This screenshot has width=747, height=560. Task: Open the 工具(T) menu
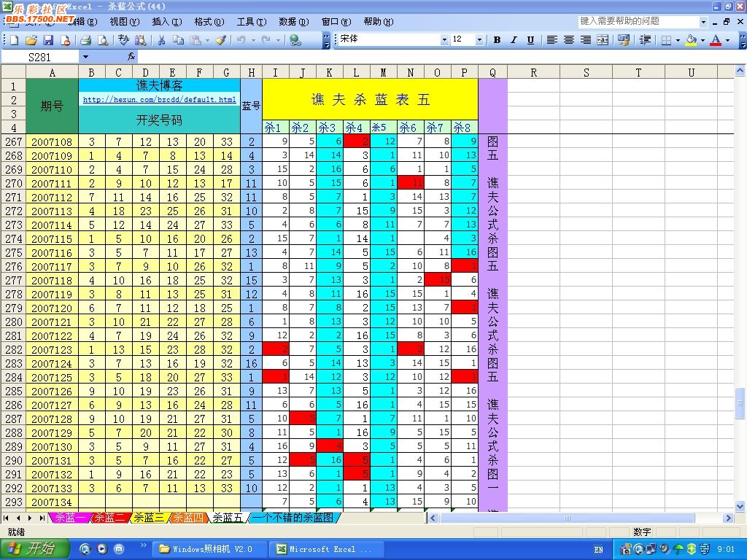pos(252,21)
